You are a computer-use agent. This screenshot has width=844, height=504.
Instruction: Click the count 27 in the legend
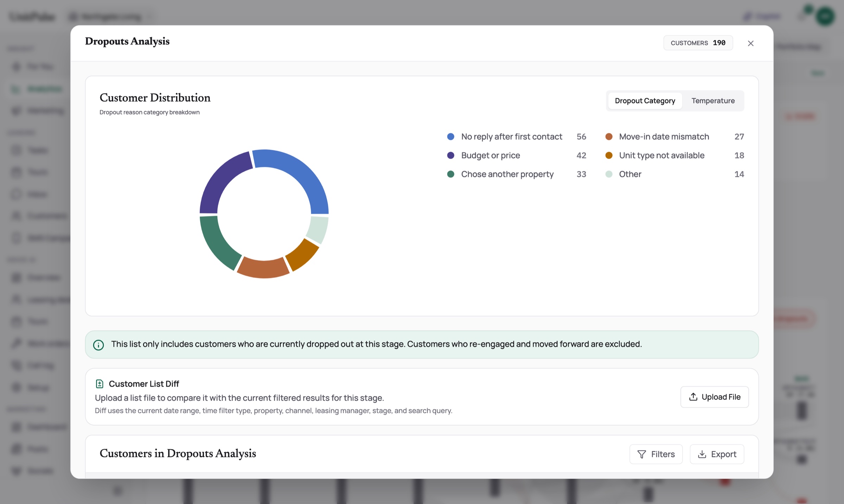[739, 136]
